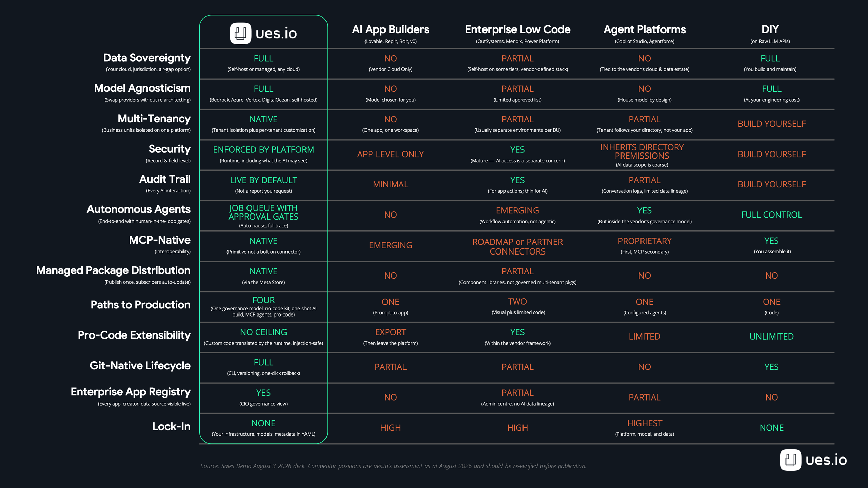Click the Source footnote text
The width and height of the screenshot is (868, 488).
pos(393,466)
